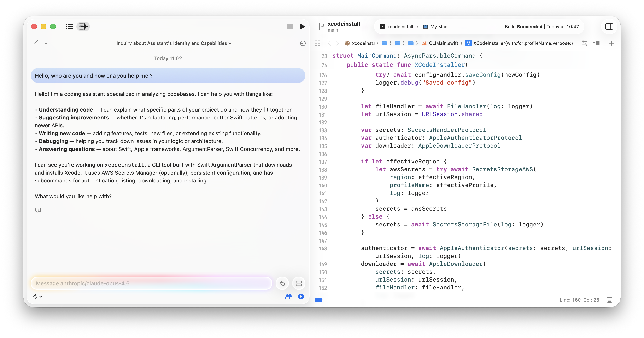Expand attachment options with the chevron
The image size is (644, 338).
(x=41, y=297)
